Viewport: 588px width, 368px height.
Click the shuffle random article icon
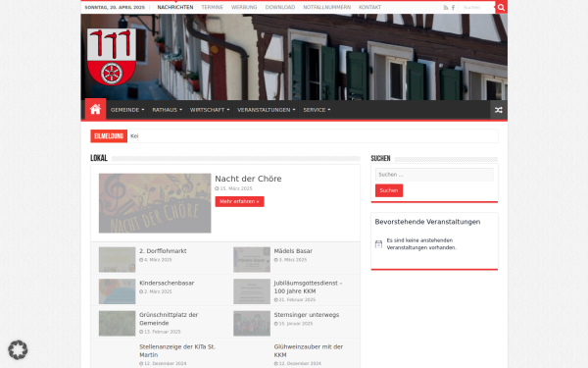point(499,110)
